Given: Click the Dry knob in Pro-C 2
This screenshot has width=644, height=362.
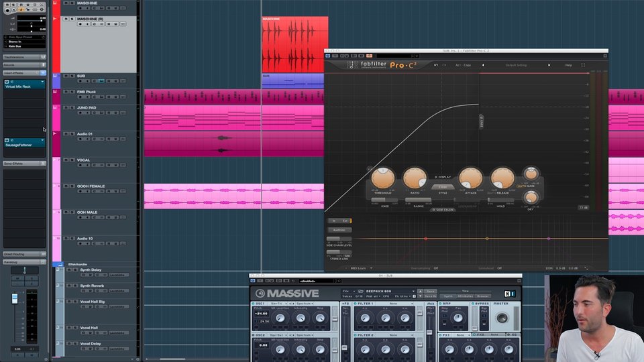Looking at the screenshot, I should [x=531, y=197].
